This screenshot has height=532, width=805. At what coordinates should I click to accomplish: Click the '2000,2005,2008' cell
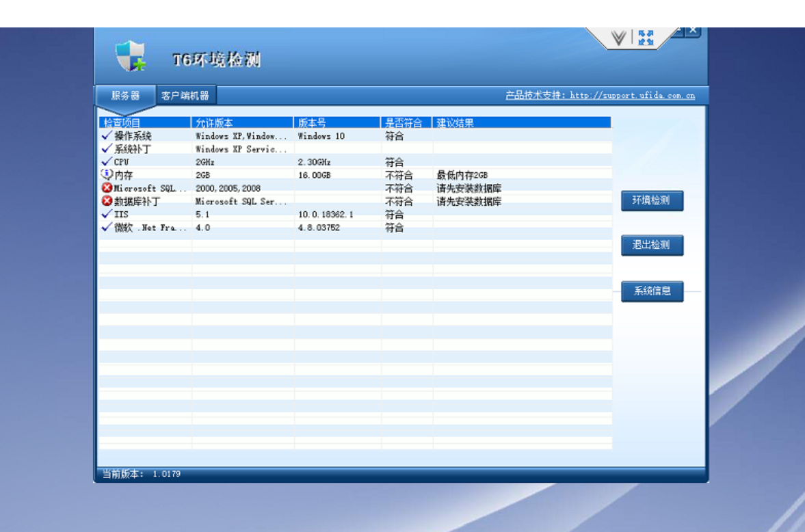pyautogui.click(x=228, y=189)
